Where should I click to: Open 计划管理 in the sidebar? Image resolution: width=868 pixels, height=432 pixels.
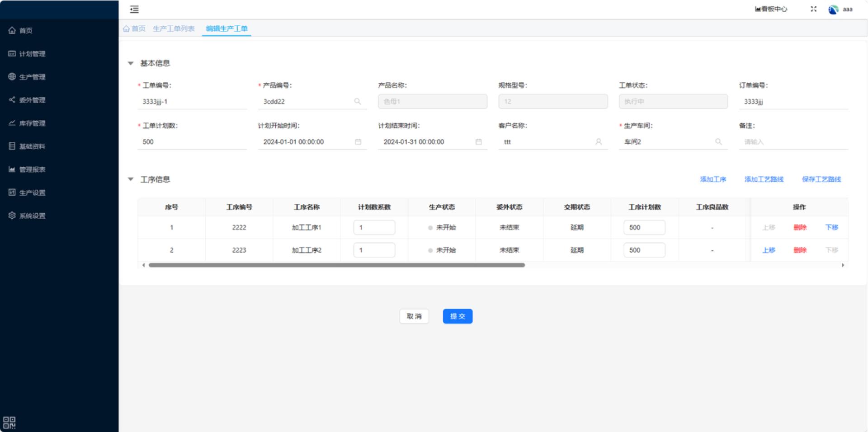point(27,54)
